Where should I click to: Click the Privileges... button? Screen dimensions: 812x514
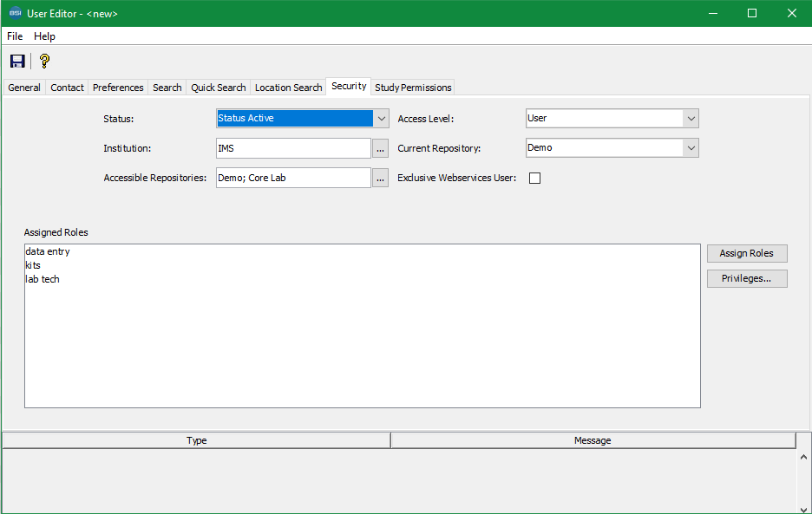(746, 278)
